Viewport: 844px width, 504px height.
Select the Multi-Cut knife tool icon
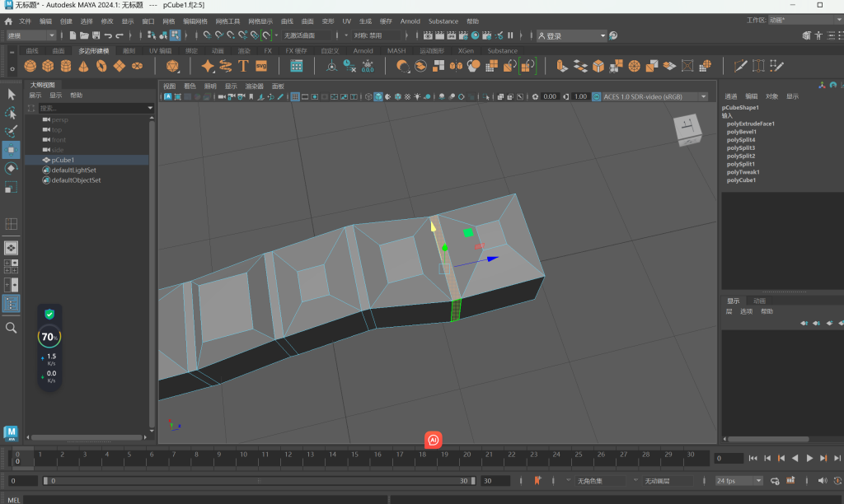coord(741,66)
